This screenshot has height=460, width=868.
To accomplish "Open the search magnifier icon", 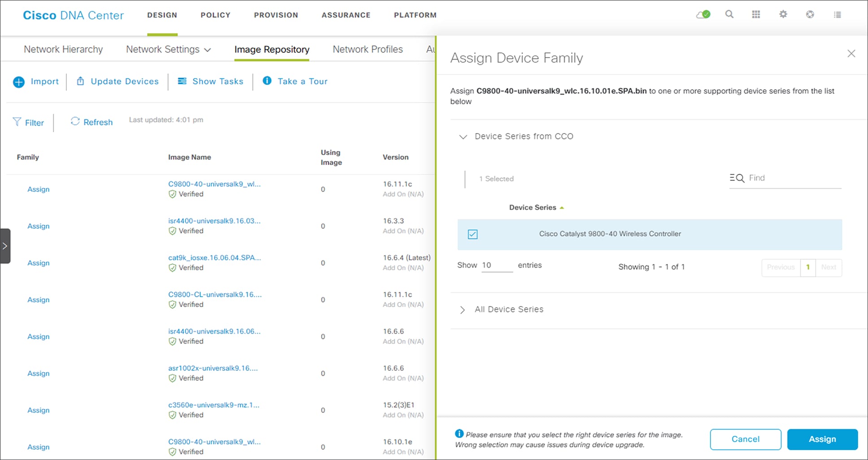I will tap(729, 14).
